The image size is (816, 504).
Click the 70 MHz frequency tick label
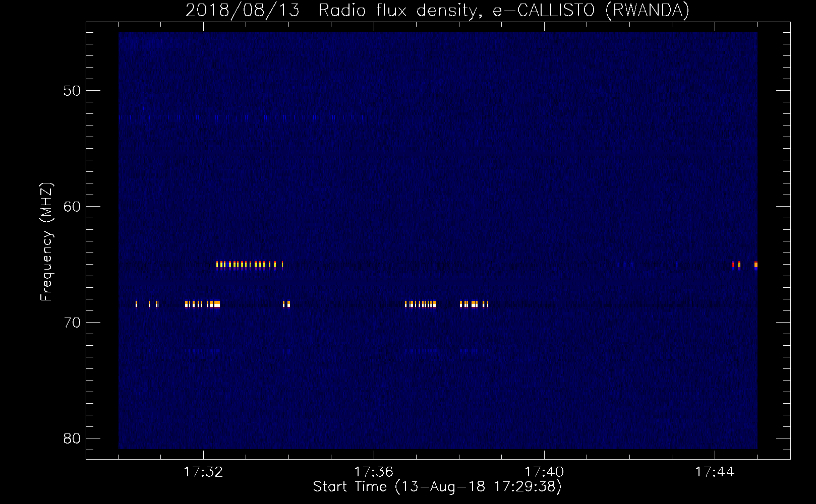point(72,323)
